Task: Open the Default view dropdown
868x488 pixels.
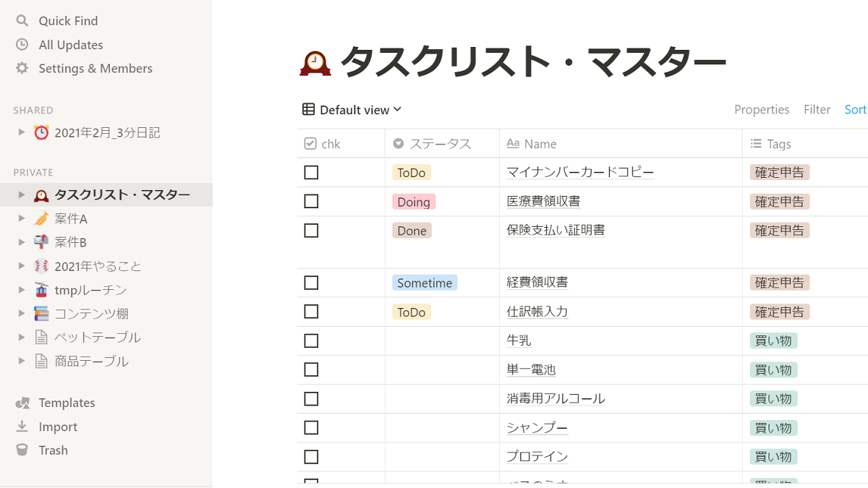Action: click(351, 109)
